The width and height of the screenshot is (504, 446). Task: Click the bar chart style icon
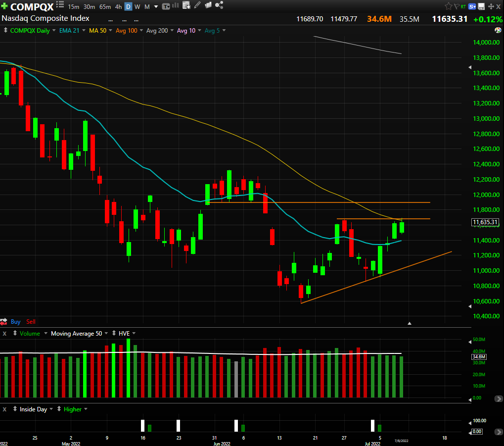pos(176,5)
